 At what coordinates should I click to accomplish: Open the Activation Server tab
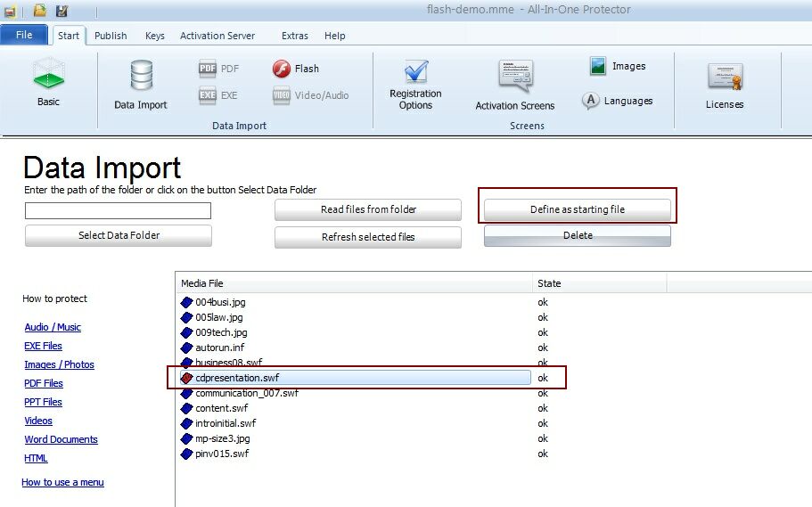click(x=217, y=36)
